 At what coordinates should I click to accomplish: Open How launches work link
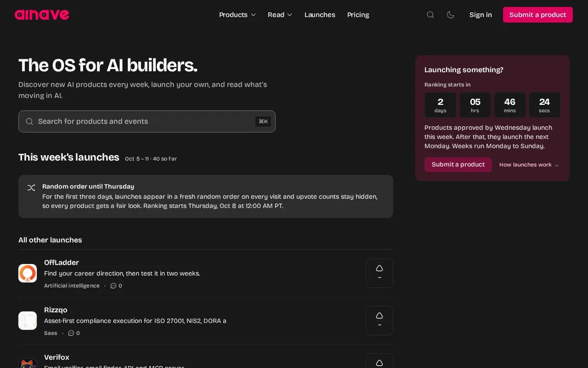coord(529,165)
